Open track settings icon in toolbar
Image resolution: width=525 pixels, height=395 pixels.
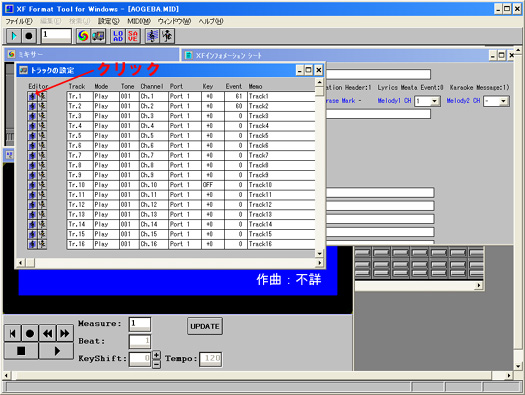98,36
